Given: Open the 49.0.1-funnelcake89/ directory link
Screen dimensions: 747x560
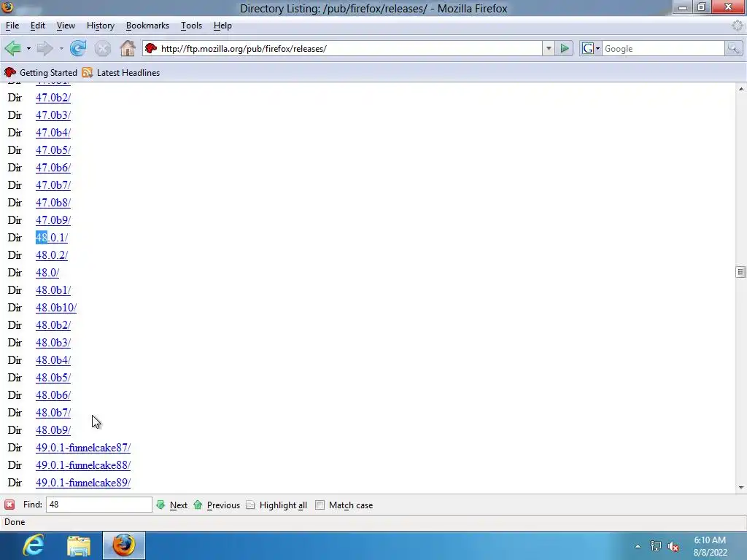Looking at the screenshot, I should pyautogui.click(x=83, y=483).
